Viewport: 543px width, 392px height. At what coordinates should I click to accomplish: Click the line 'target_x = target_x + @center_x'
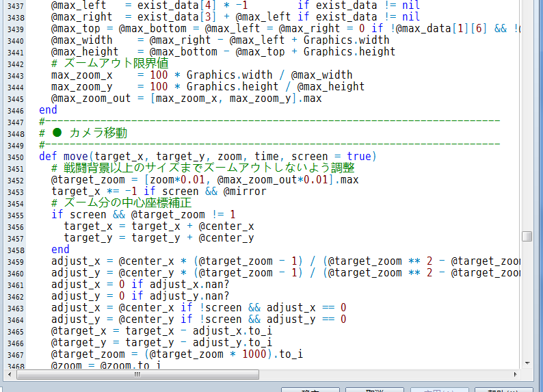pyautogui.click(x=159, y=226)
